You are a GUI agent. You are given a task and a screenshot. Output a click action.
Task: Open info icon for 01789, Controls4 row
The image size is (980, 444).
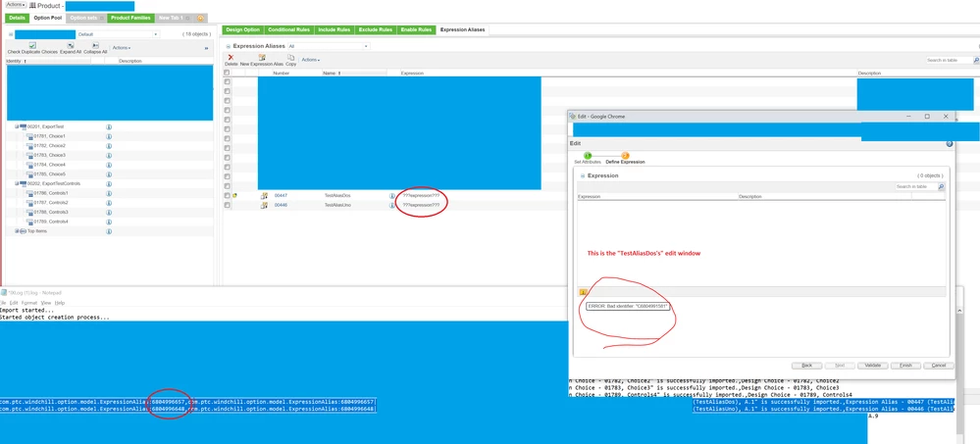pos(109,222)
